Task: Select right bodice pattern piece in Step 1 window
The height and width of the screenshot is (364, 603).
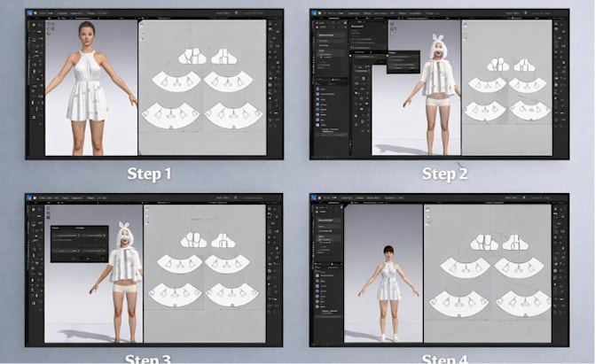Action: coord(223,57)
